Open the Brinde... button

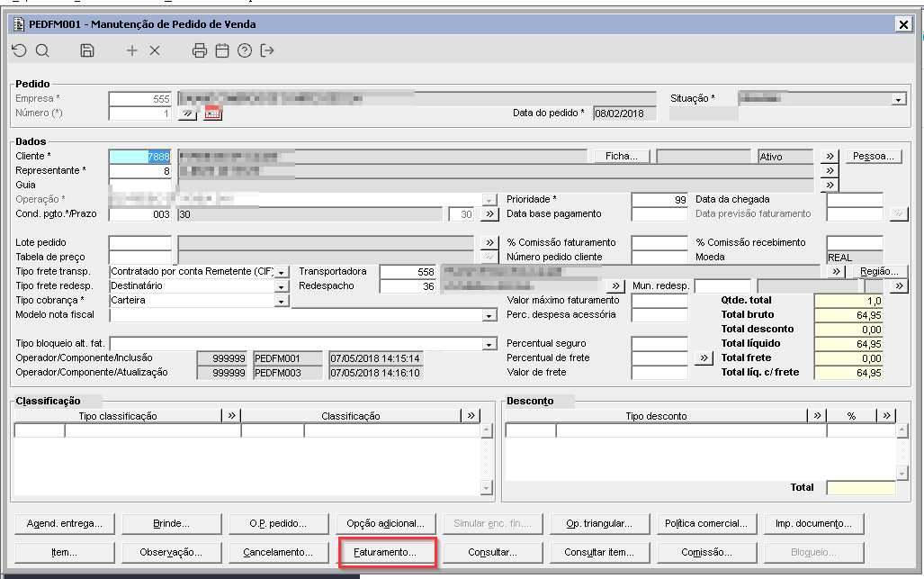[172, 523]
